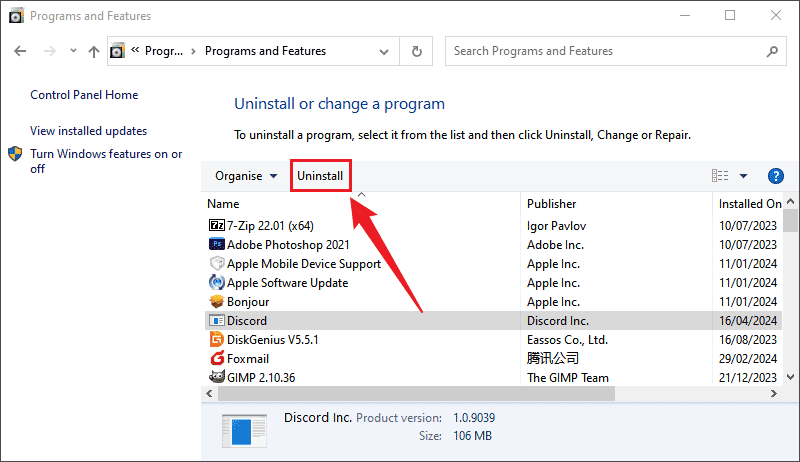800x462 pixels.
Task: Click the Discord details pane thumbnail
Action: coord(244,431)
